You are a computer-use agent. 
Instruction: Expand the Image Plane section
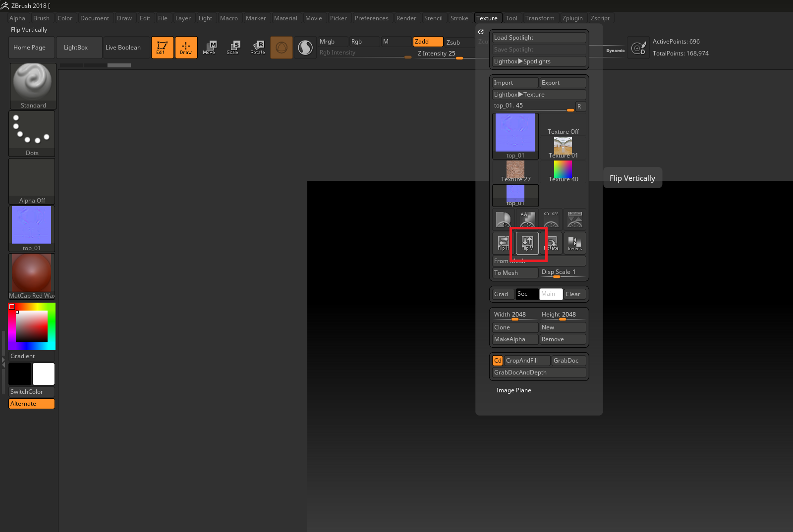click(513, 390)
